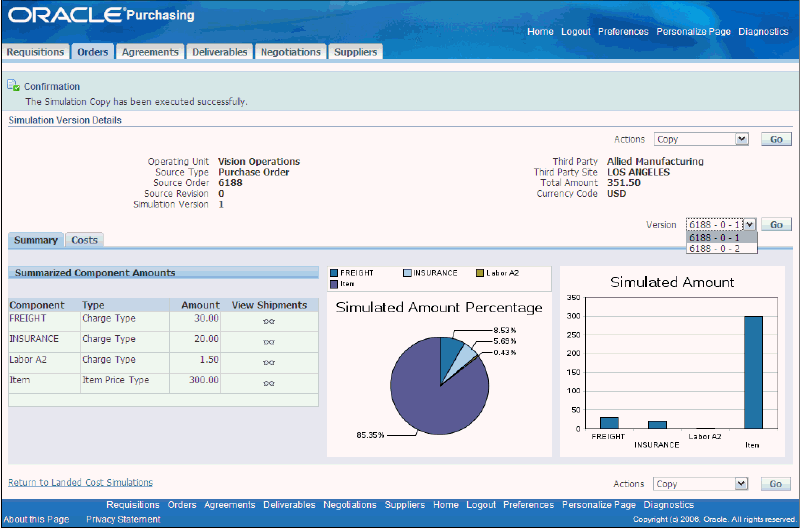
Task: Switch to the Costs subtab
Action: [84, 240]
